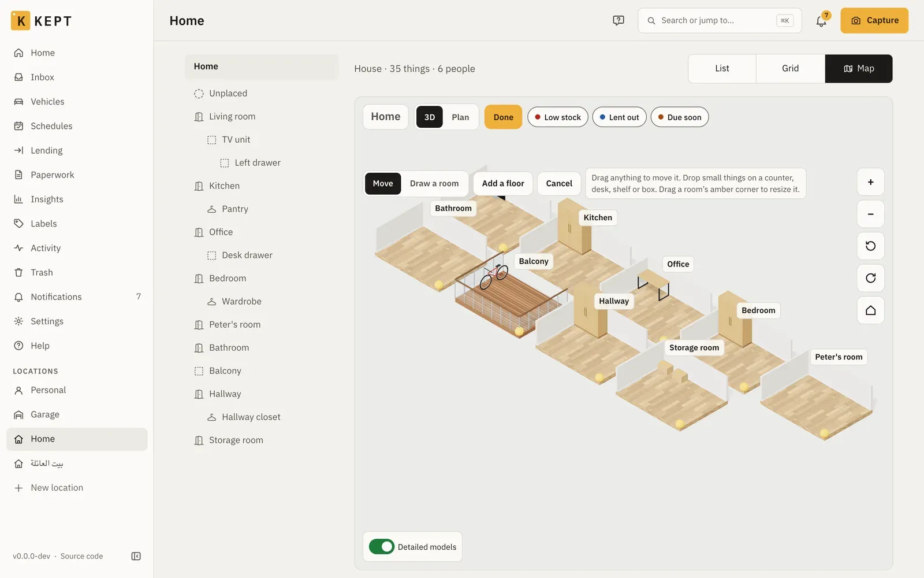Rotate the map clockwise
The image size is (924, 578).
870,278
